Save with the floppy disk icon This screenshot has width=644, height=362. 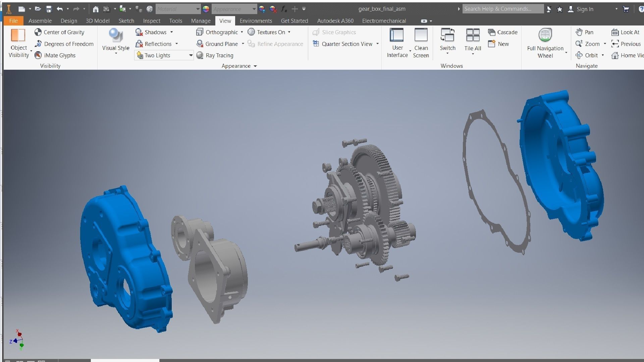pyautogui.click(x=49, y=9)
